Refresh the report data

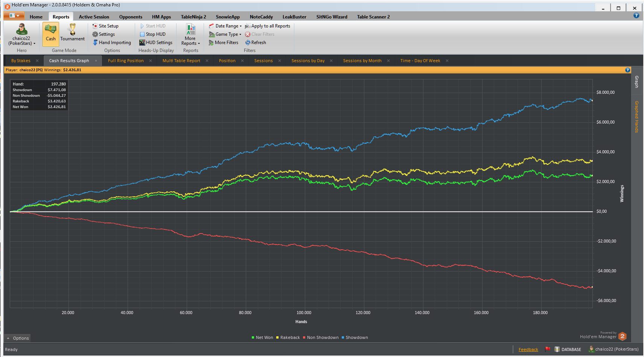[x=256, y=43]
